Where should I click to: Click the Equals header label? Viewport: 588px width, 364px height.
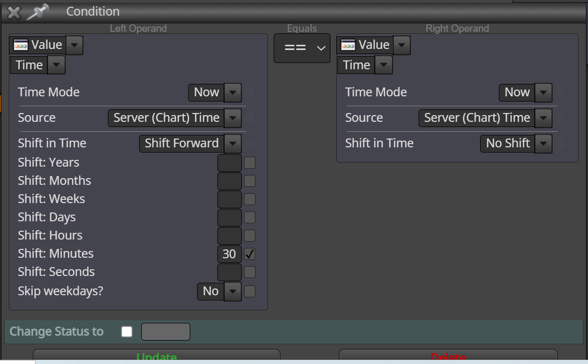pos(302,29)
